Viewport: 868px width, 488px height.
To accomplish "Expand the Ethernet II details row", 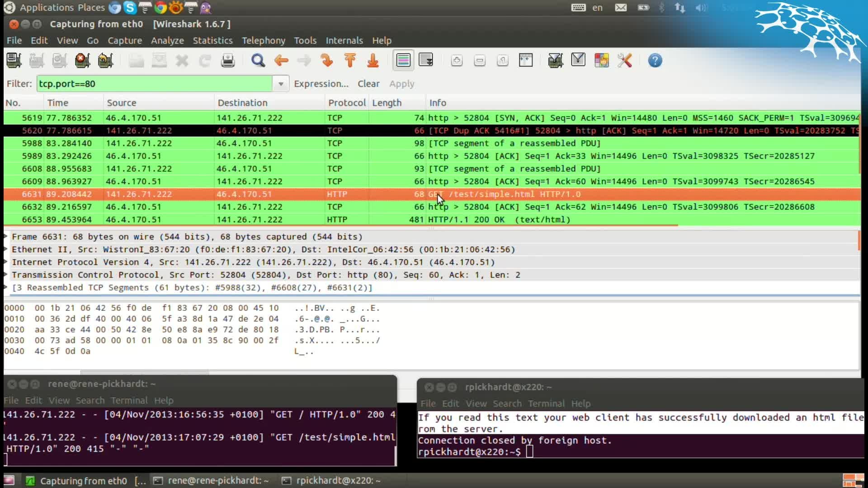I will pyautogui.click(x=6, y=249).
